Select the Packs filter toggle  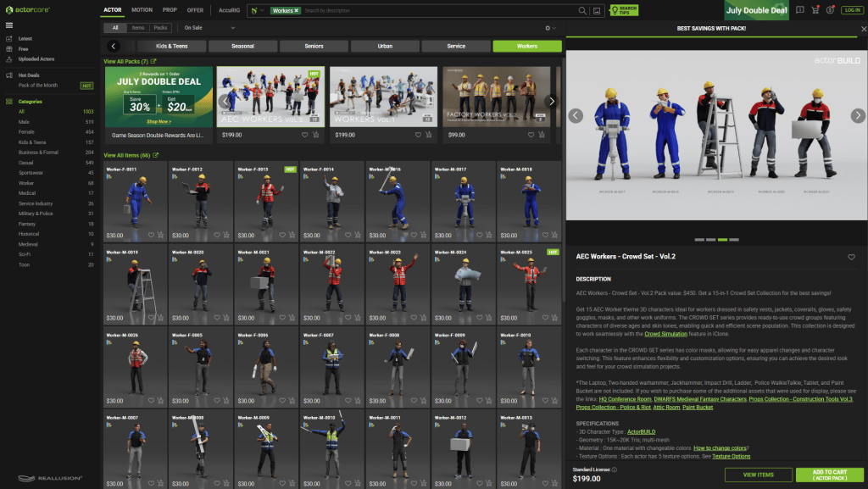160,28
